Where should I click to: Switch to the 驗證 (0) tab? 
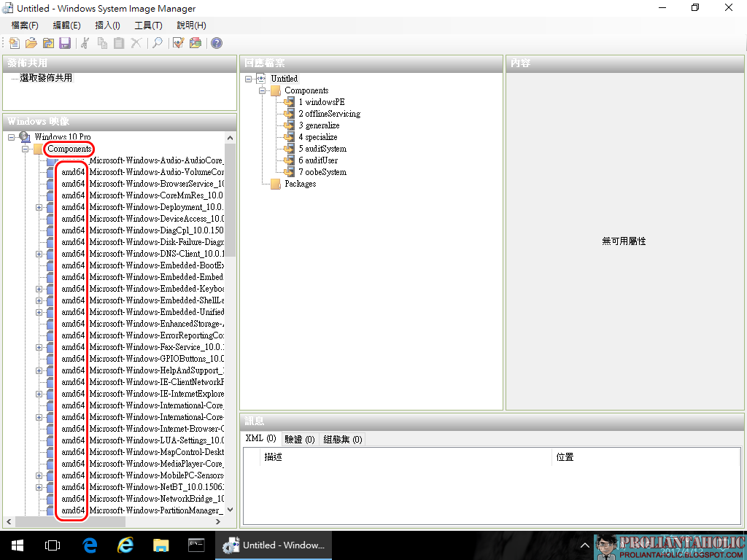tap(300, 440)
